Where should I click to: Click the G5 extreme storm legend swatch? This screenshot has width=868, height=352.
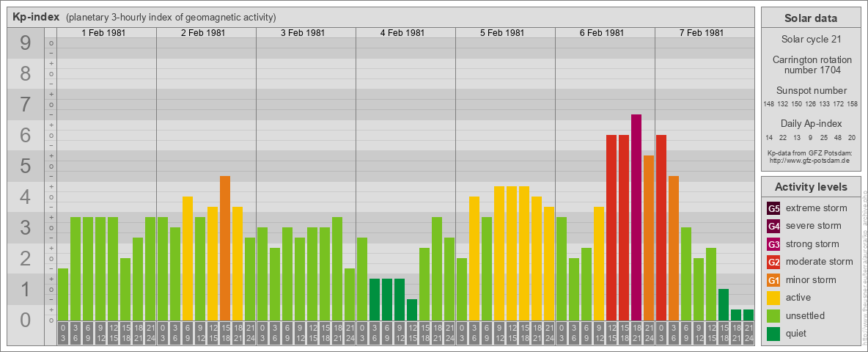(773, 209)
